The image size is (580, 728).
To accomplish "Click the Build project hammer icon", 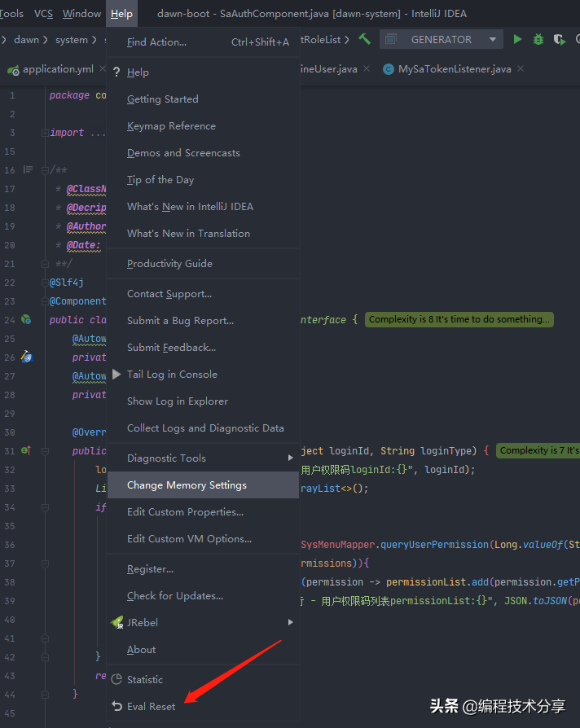I will coord(364,39).
